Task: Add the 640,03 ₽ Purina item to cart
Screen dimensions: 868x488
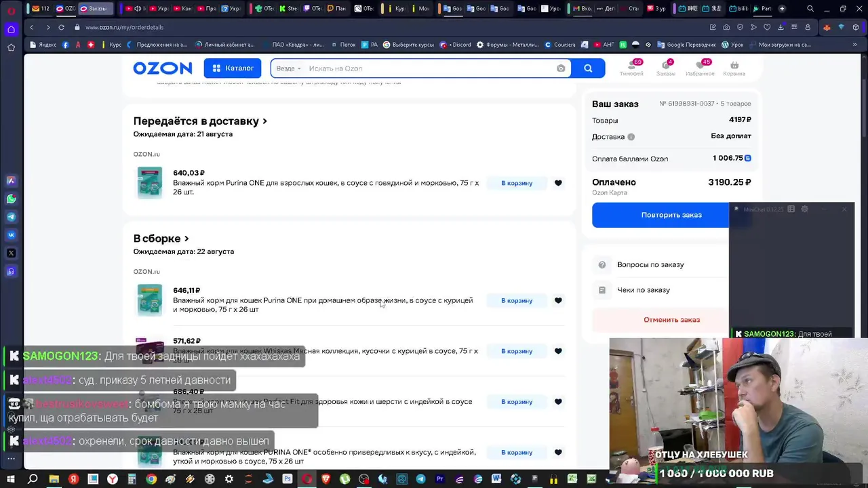Action: (517, 183)
